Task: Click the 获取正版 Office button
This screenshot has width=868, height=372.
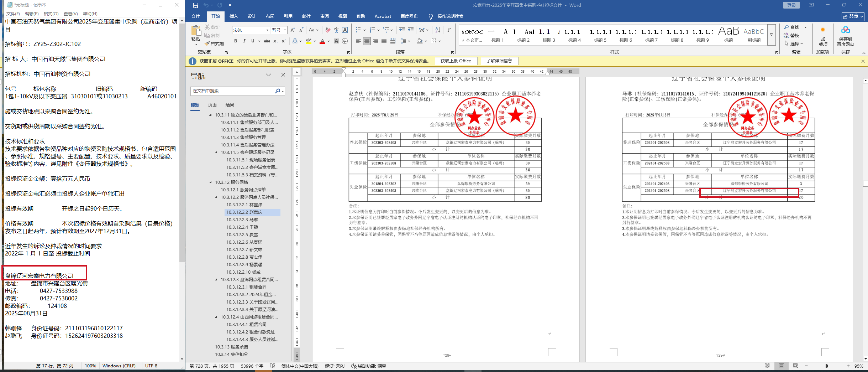Action: [x=456, y=61]
